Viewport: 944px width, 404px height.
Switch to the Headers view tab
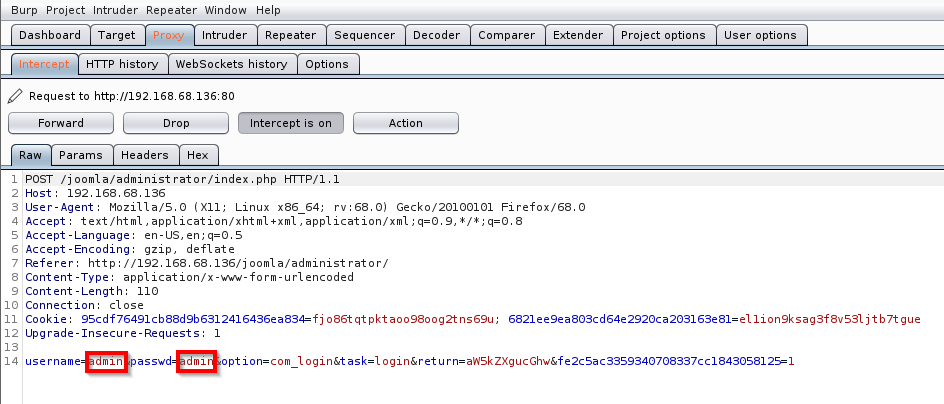[x=145, y=155]
